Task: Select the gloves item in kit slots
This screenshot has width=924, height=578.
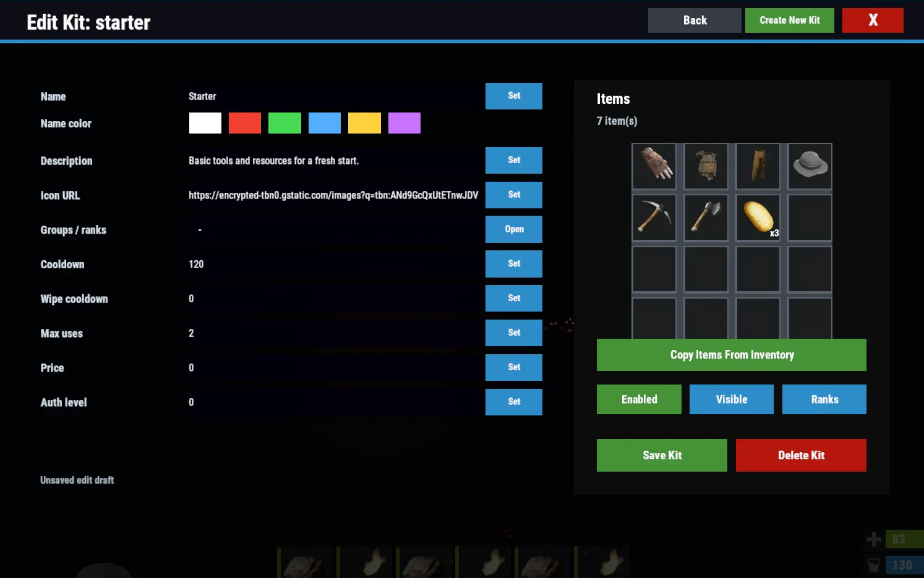Action: 654,166
